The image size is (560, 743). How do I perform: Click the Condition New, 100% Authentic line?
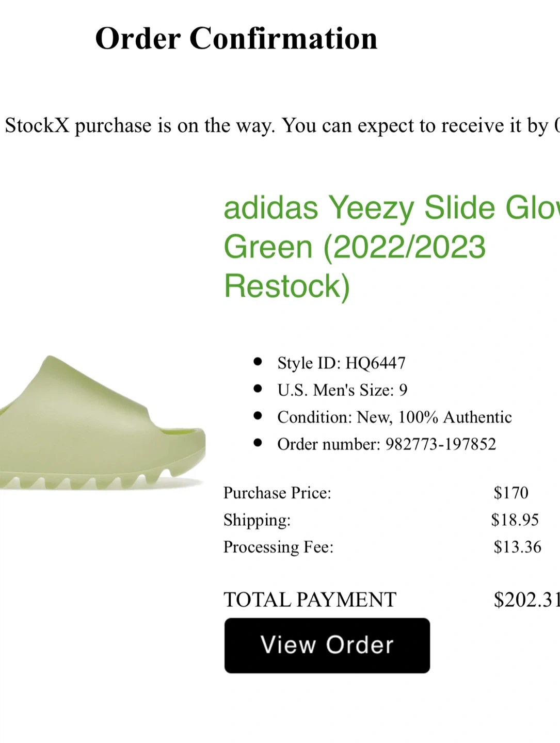pyautogui.click(x=394, y=417)
